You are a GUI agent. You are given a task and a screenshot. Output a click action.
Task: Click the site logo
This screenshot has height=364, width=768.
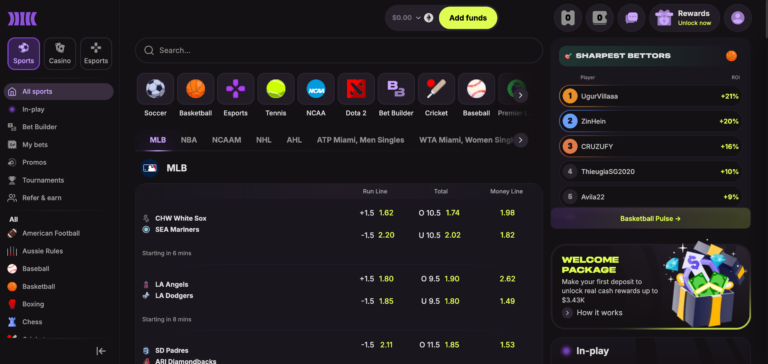23,19
